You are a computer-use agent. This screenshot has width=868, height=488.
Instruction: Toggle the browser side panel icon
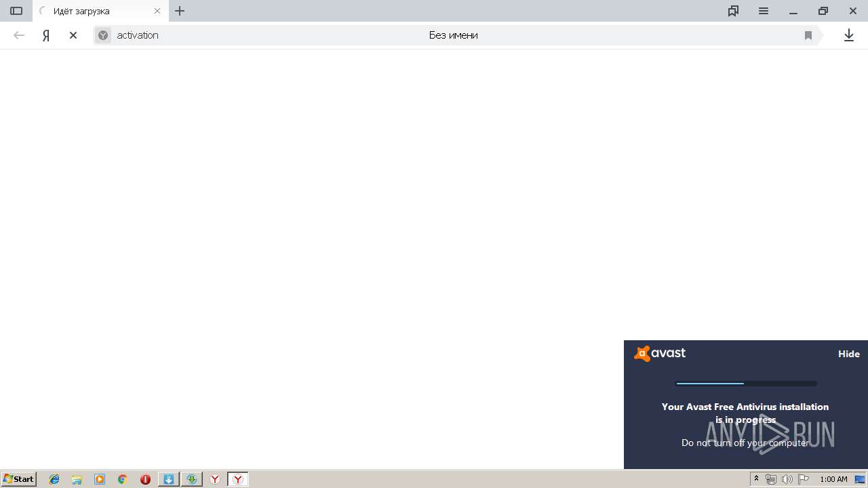pyautogui.click(x=16, y=11)
